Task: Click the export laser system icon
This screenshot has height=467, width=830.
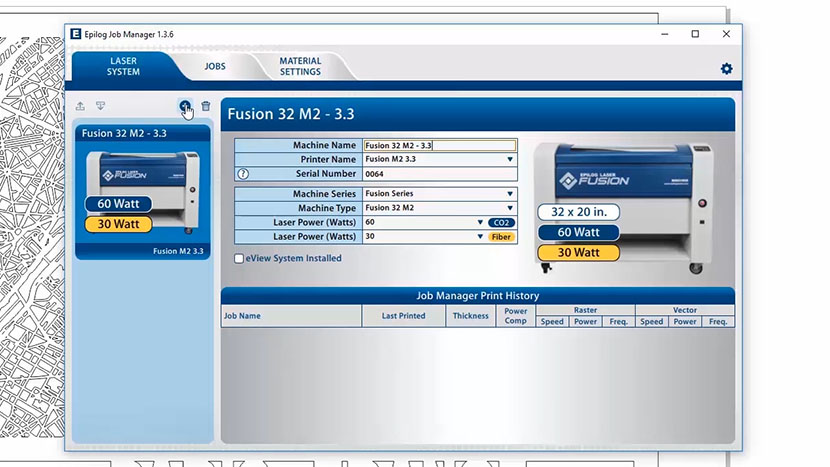Action: click(x=80, y=106)
